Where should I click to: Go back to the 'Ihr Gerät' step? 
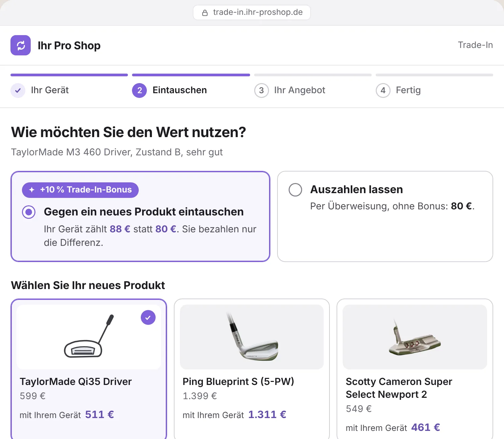(x=50, y=90)
